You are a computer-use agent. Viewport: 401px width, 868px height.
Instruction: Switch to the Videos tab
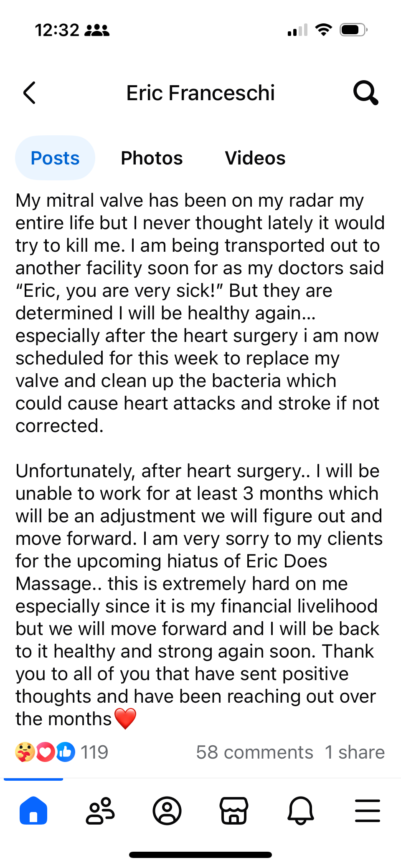point(255,158)
